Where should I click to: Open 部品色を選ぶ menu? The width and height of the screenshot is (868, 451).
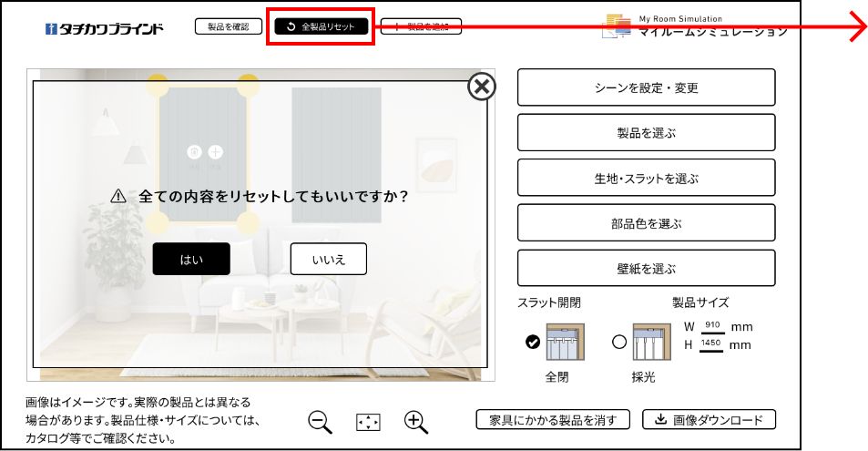tap(646, 223)
